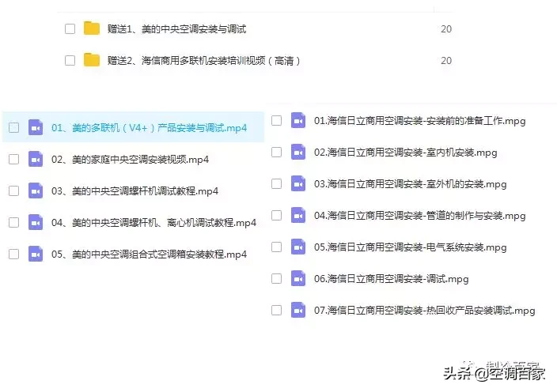Open file 05、美的中央空调组合式空调箱安装教程.mp4
557x392 pixels.
pyautogui.click(x=149, y=254)
